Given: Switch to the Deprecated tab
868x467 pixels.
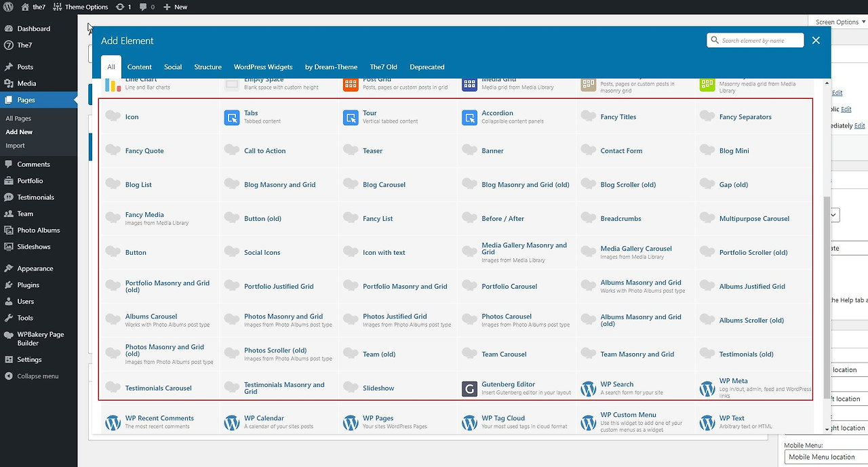Looking at the screenshot, I should 427,67.
